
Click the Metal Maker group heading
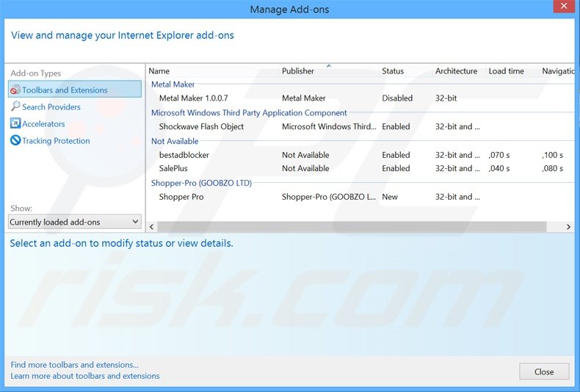173,84
